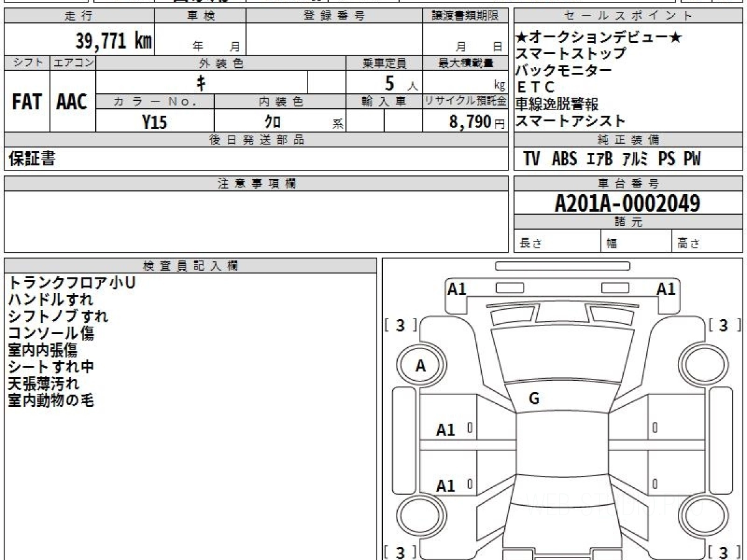Select the AAC air conditioner cell
Viewport: 747px width, 560px height.
pyautogui.click(x=72, y=102)
